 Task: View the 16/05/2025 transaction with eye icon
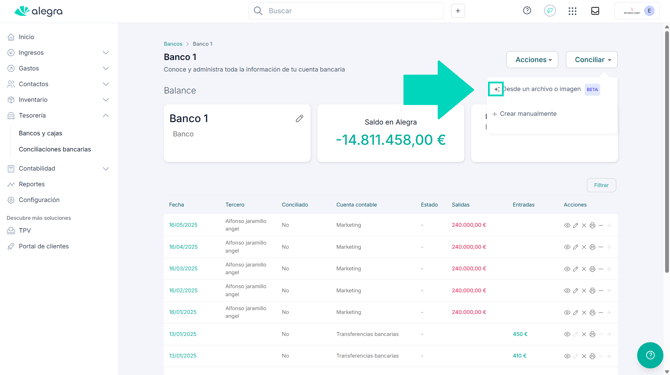click(567, 225)
